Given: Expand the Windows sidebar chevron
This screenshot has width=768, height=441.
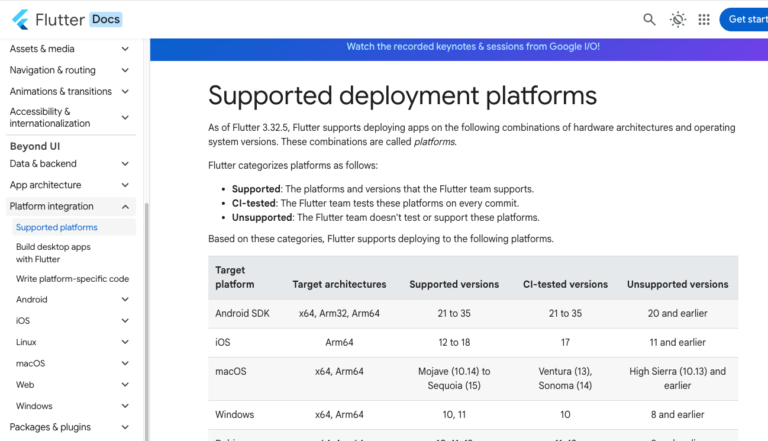Looking at the screenshot, I should 125,406.
